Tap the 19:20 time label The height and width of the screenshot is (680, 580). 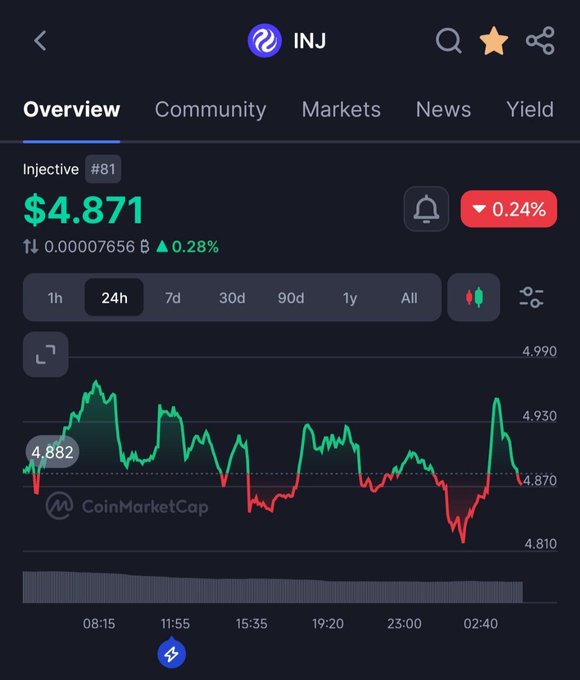click(328, 624)
